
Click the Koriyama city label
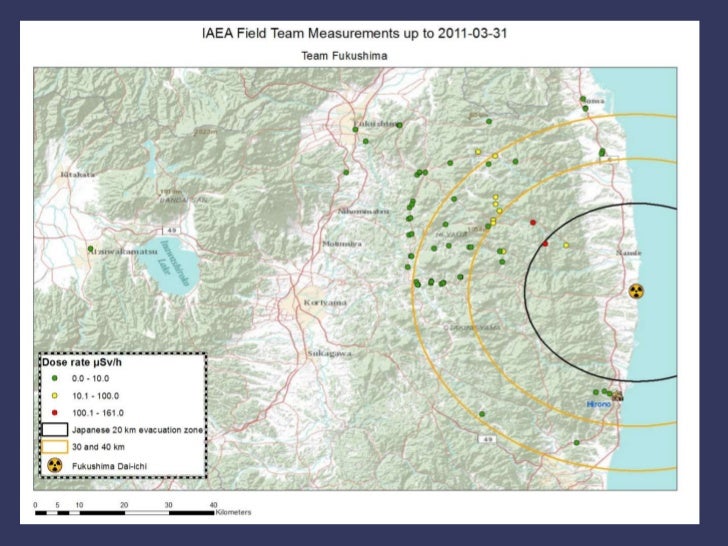click(x=325, y=303)
